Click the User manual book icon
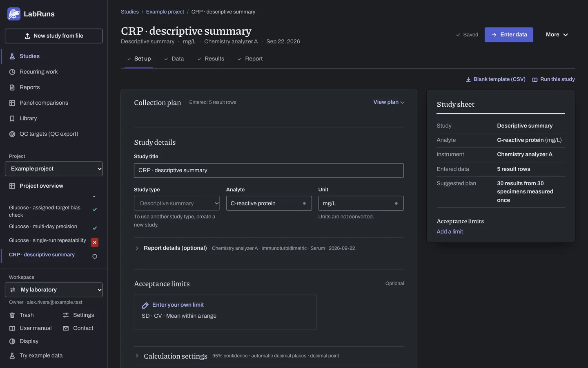This screenshot has height=368, width=588. [12, 328]
